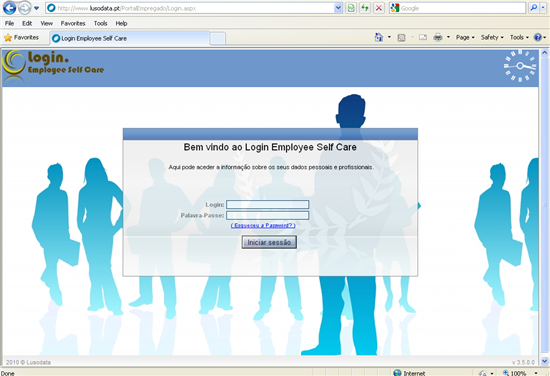Click the browser Forward arrow button

(25, 8)
